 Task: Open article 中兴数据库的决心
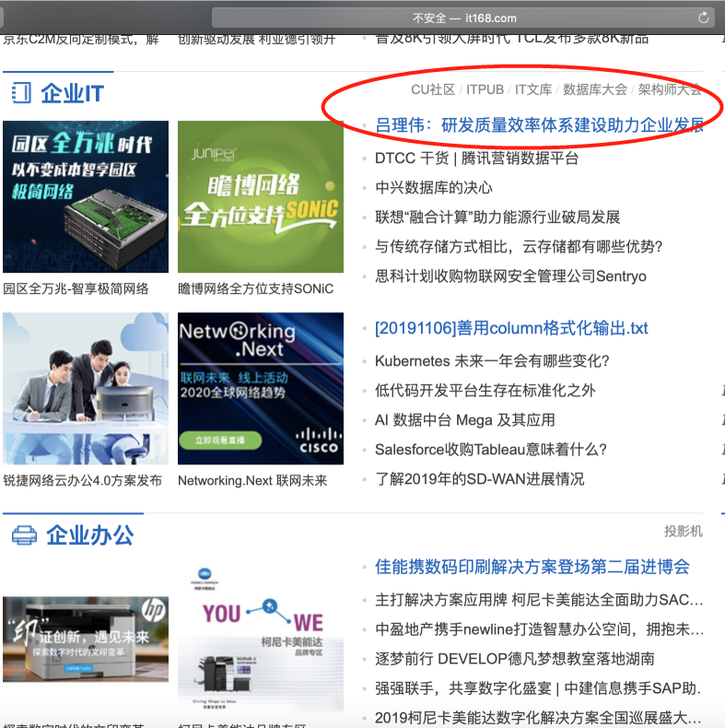(x=434, y=188)
